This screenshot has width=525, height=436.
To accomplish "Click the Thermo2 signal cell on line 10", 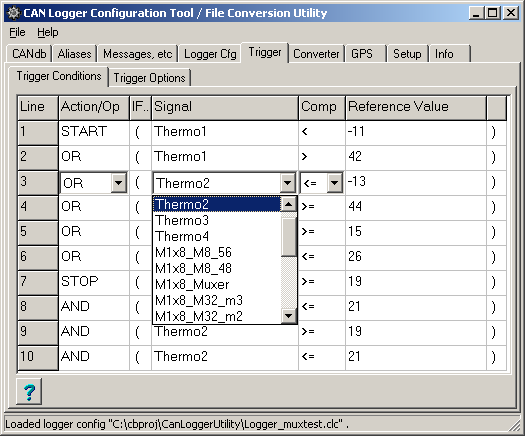I will pyautogui.click(x=225, y=358).
